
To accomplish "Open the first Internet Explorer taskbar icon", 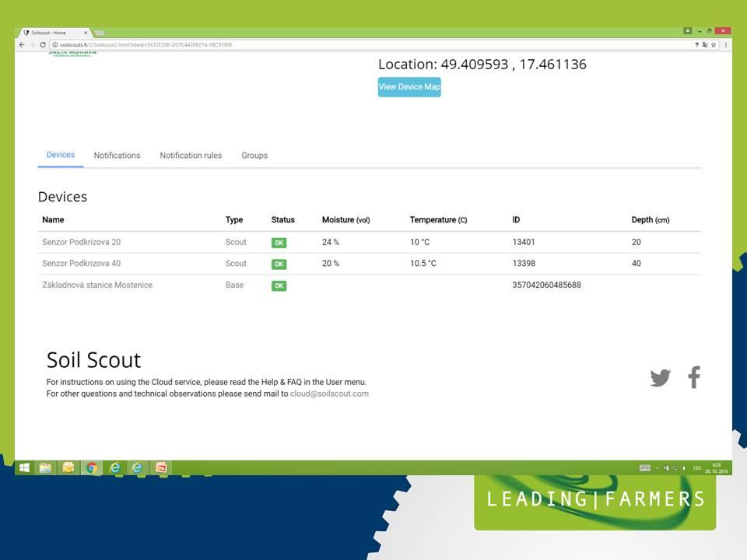I will click(115, 467).
